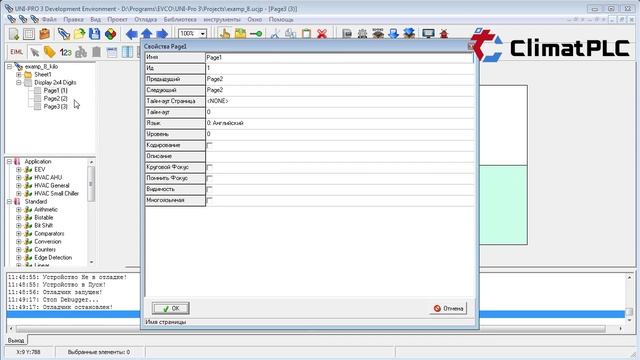Collapse the Application library node

tap(9, 162)
